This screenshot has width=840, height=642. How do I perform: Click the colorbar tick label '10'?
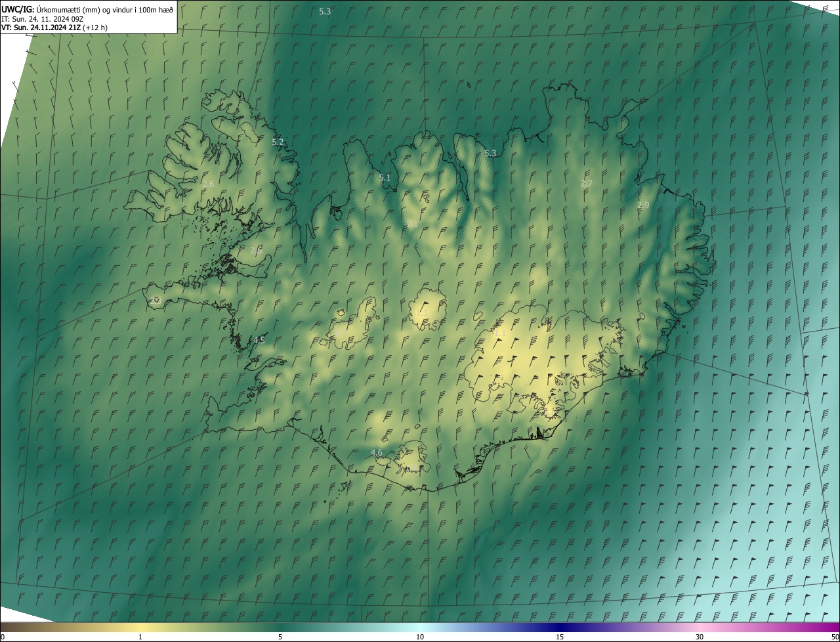click(420, 637)
